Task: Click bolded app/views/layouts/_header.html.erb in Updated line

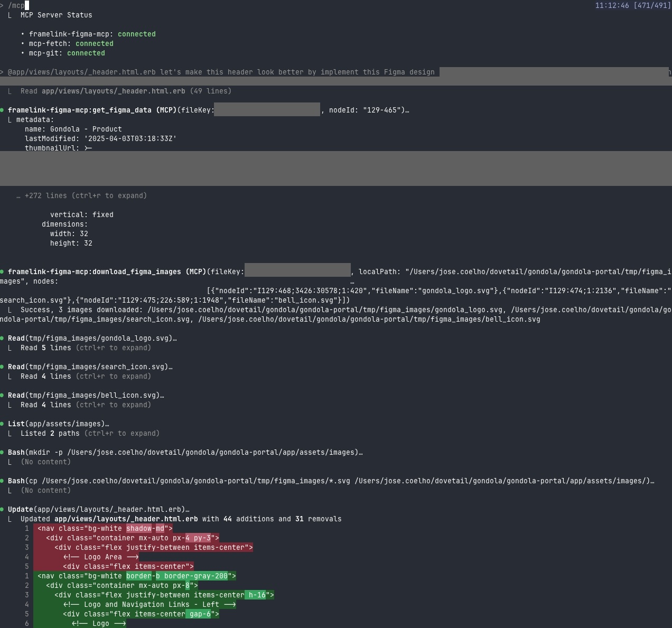Action: point(126,519)
